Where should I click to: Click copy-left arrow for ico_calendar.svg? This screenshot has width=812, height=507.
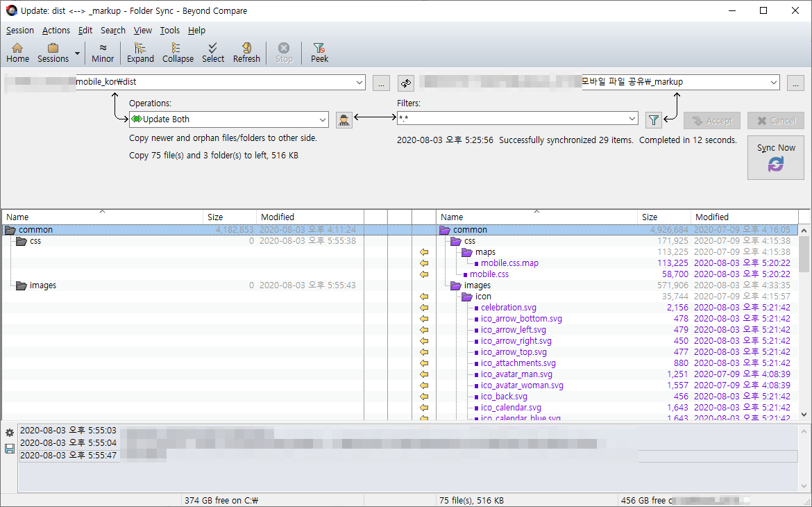click(424, 408)
